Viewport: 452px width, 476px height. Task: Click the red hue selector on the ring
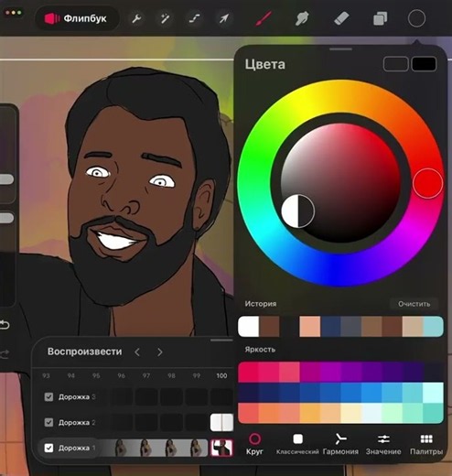(x=427, y=183)
